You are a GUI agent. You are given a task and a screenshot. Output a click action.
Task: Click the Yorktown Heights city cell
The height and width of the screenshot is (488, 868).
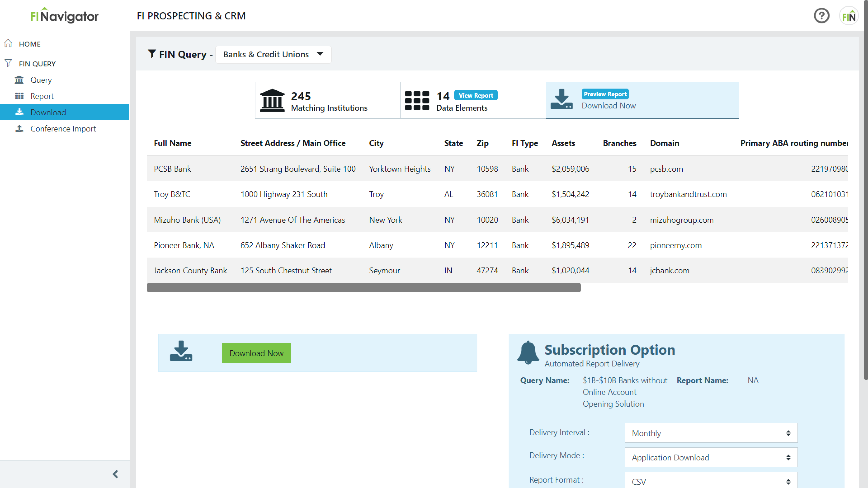tap(400, 169)
